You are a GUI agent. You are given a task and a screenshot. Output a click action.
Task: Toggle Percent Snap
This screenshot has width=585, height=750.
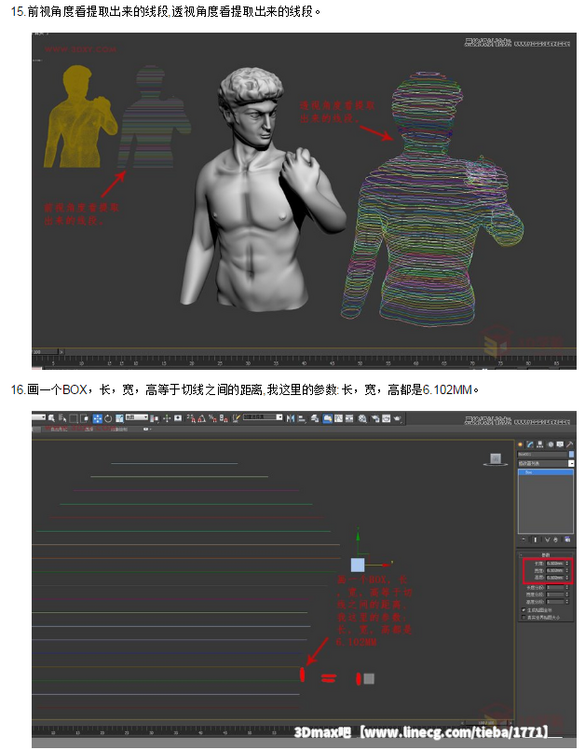pyautogui.click(x=212, y=419)
